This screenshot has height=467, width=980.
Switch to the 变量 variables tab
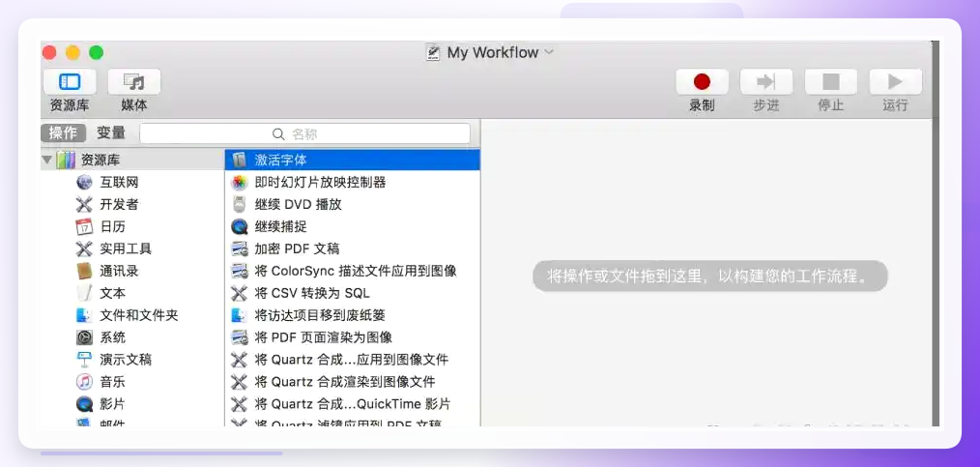(111, 133)
